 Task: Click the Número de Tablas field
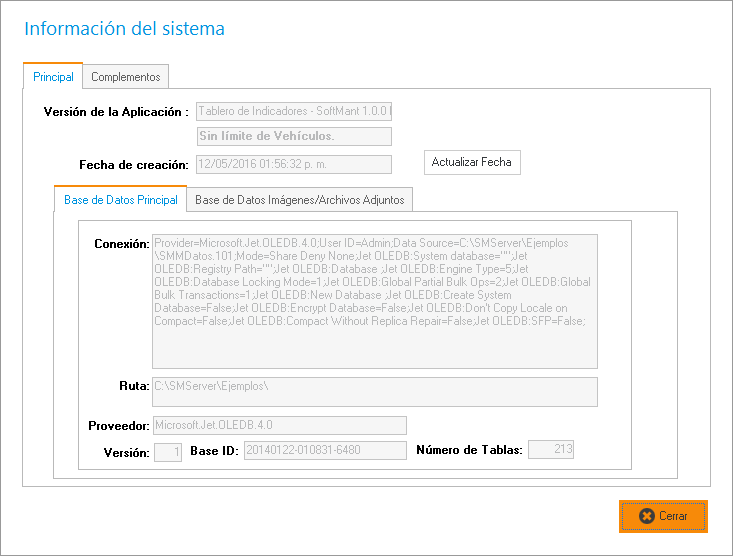[551, 450]
